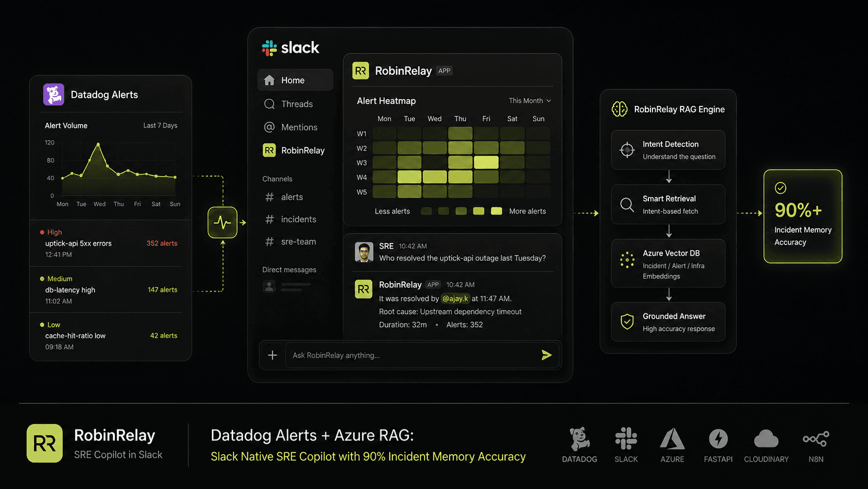Click the lightest legend swatch near More alerts
Screen dimensions: 868x489
click(x=496, y=211)
